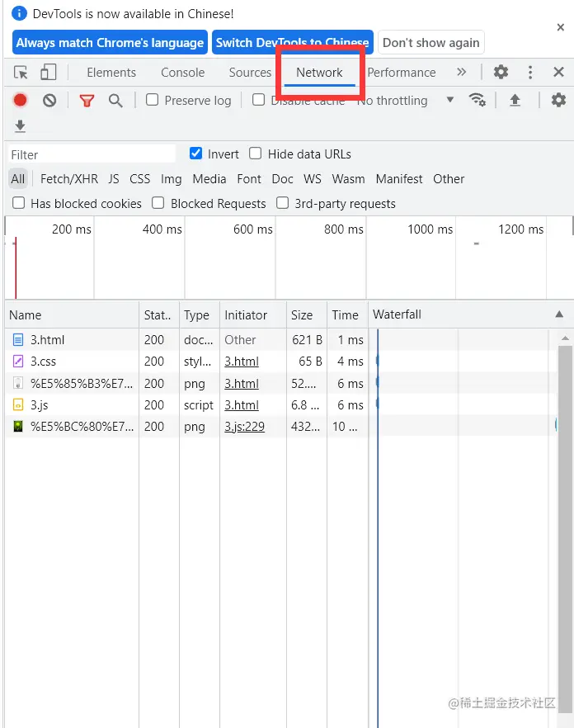Switch to the Console tab
This screenshot has width=574, height=728.
click(183, 73)
